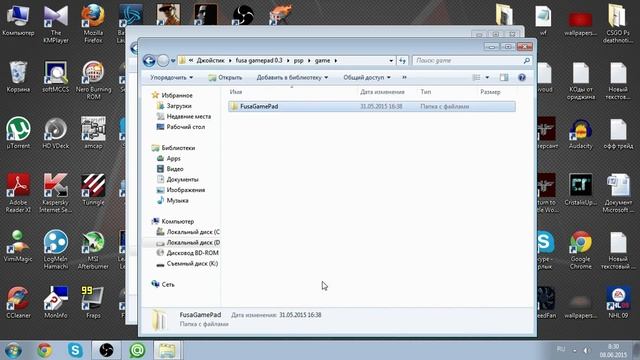Screen dimensions: 640x360
Task: Sort by Дата изменения column
Action: coord(382,92)
